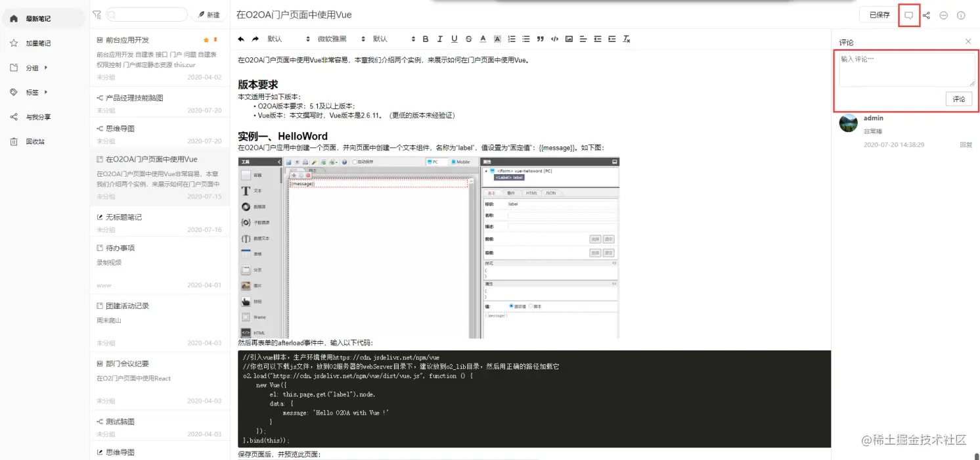Open the comment panel icon

pyautogui.click(x=909, y=15)
